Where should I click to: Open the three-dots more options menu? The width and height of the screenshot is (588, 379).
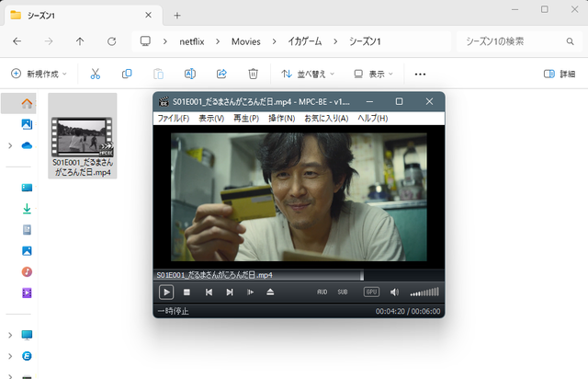(x=420, y=74)
